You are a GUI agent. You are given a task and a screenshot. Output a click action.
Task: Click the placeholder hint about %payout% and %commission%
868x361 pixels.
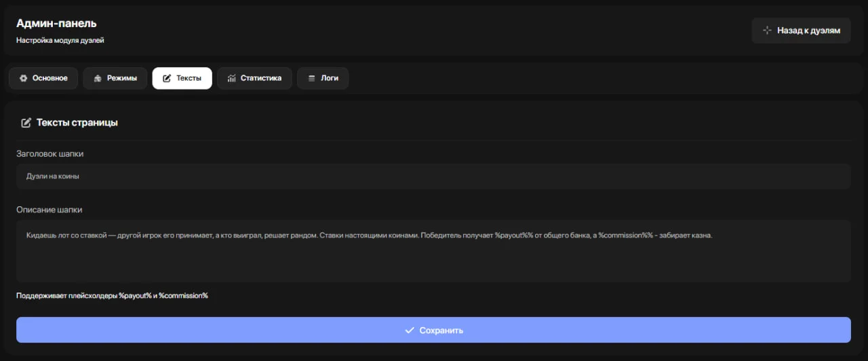coord(112,296)
